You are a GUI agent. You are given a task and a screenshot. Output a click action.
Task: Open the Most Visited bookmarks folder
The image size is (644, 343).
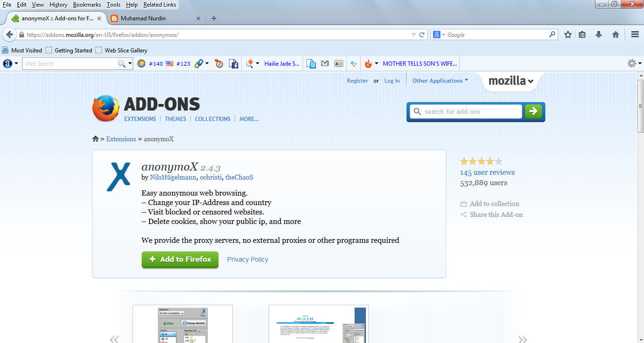[x=22, y=50]
